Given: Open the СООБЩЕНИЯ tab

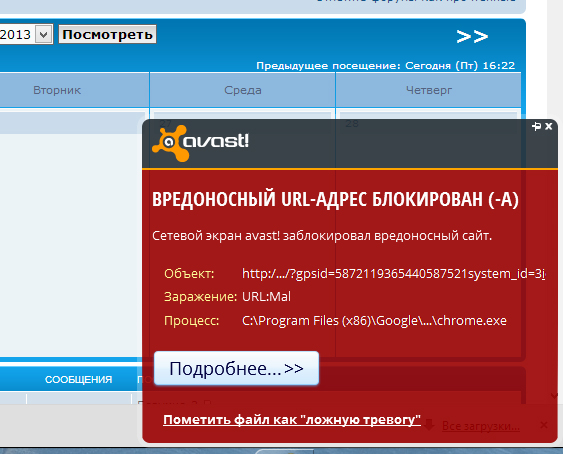Looking at the screenshot, I should (78, 379).
